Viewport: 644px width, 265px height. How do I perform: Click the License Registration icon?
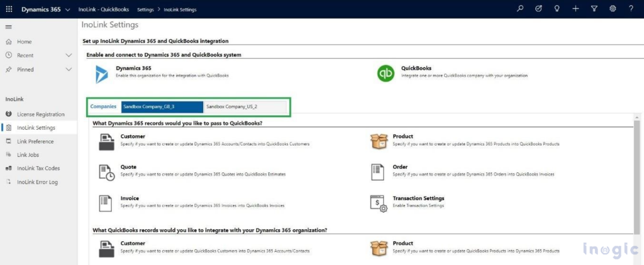click(9, 114)
